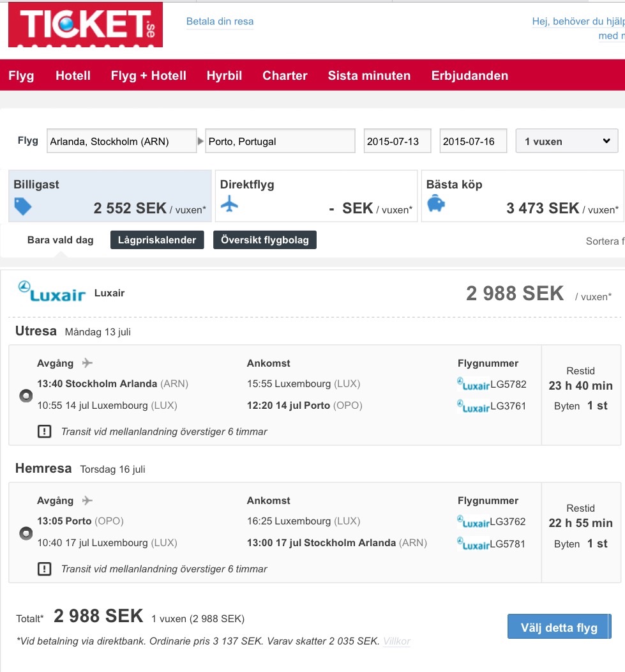The height and width of the screenshot is (672, 625).
Task: Select the return flight radio button on 16 juli
Action: click(x=26, y=533)
